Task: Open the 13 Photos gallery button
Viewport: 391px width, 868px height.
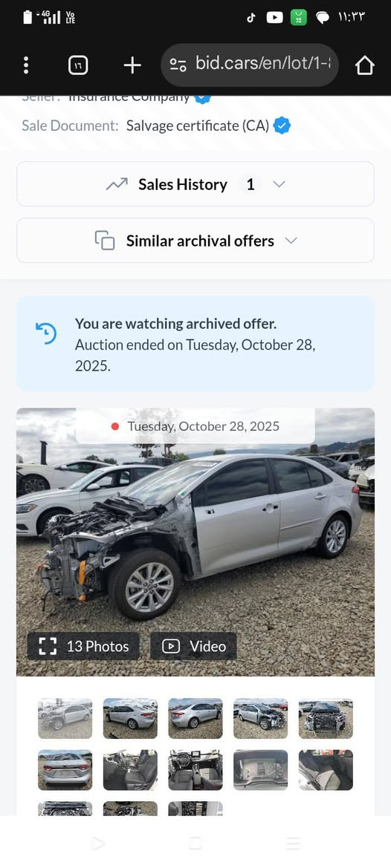Action: [x=84, y=646]
